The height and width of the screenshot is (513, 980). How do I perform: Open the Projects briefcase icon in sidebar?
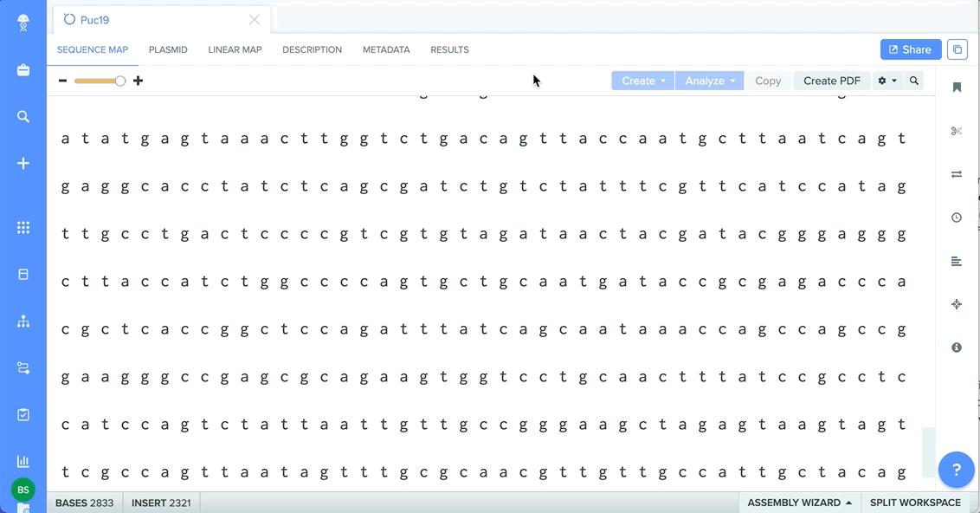click(23, 70)
